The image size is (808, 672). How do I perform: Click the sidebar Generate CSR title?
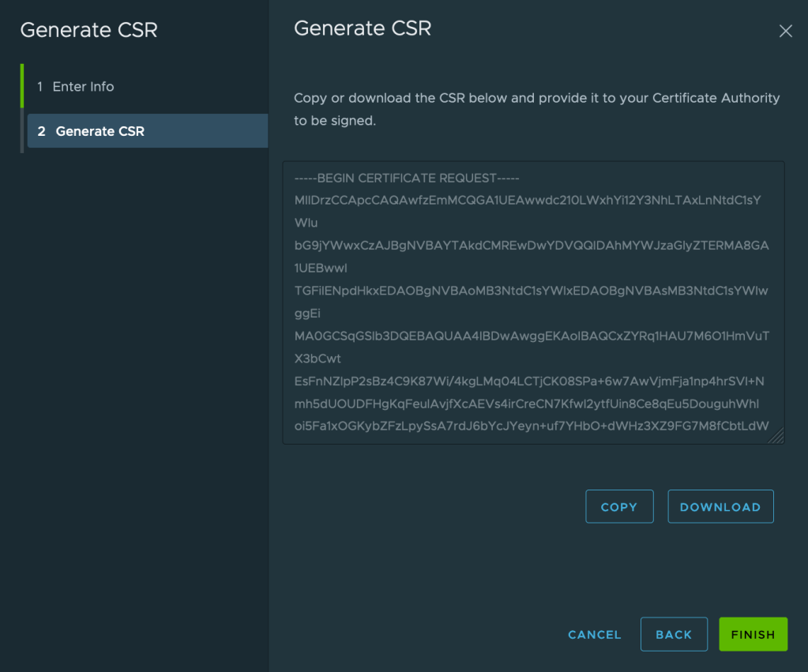tap(88, 30)
